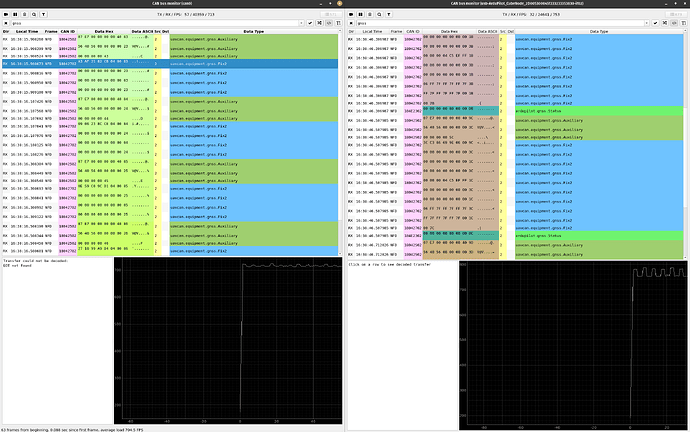Click the status bar average load text
Screen dimensions: 690x432
coord(72,430)
